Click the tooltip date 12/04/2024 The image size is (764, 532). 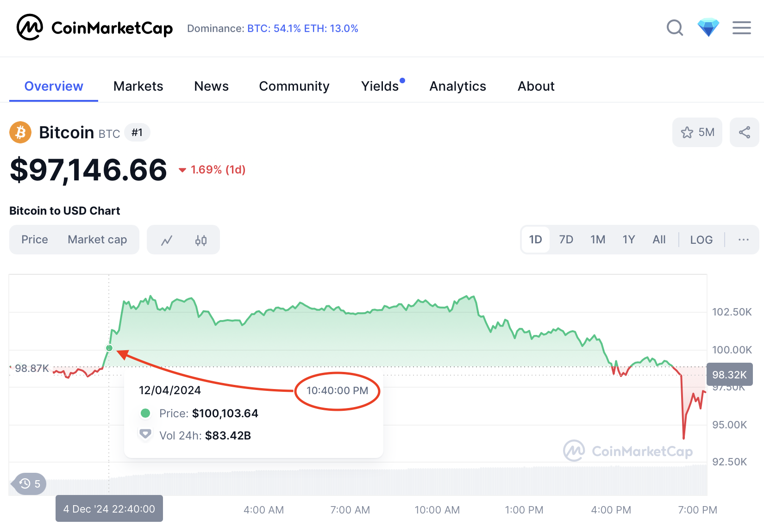[170, 390]
